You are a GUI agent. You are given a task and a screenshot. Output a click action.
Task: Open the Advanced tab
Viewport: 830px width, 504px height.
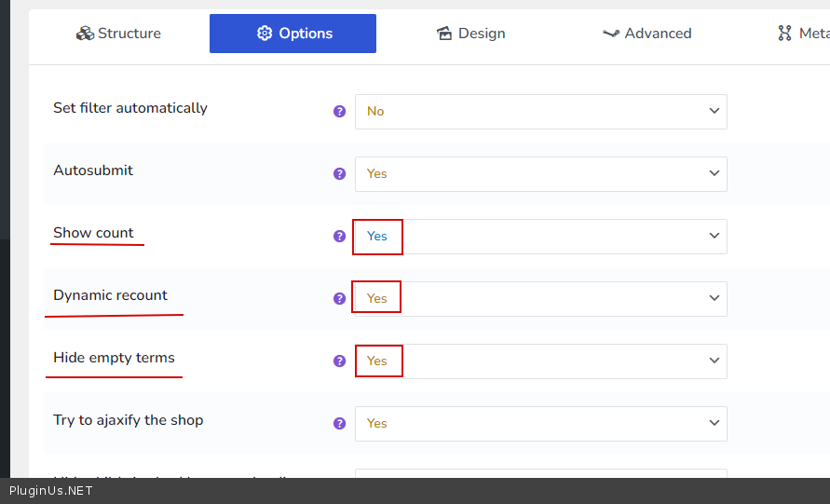tap(646, 34)
